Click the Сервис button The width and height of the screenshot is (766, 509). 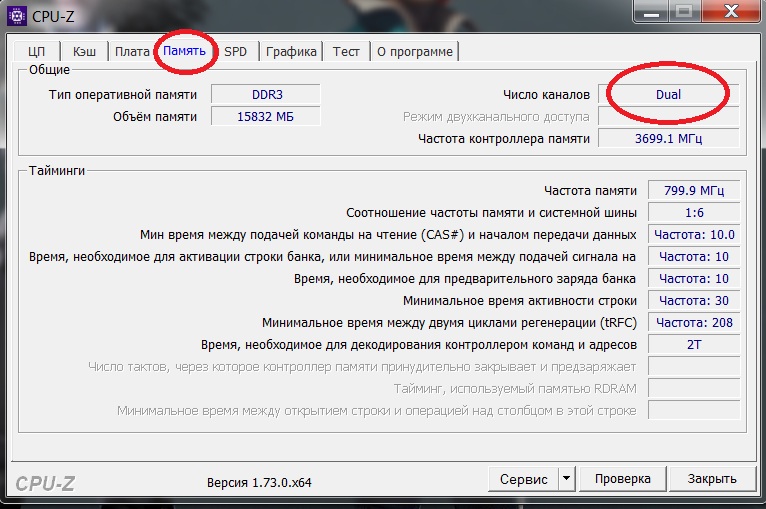coord(523,479)
